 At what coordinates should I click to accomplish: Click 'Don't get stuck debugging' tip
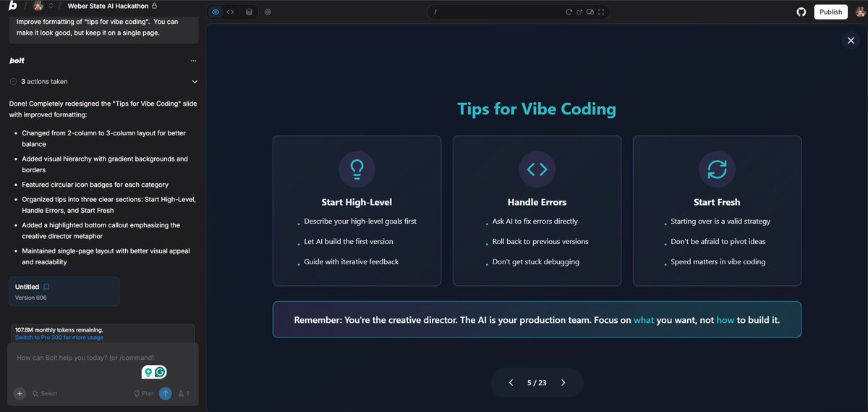click(536, 262)
